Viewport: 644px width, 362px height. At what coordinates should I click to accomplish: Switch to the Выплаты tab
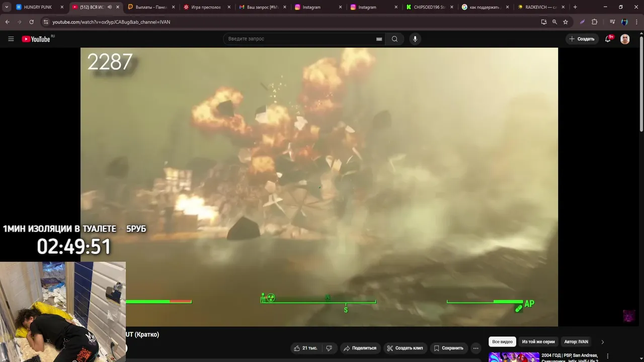[x=150, y=7]
